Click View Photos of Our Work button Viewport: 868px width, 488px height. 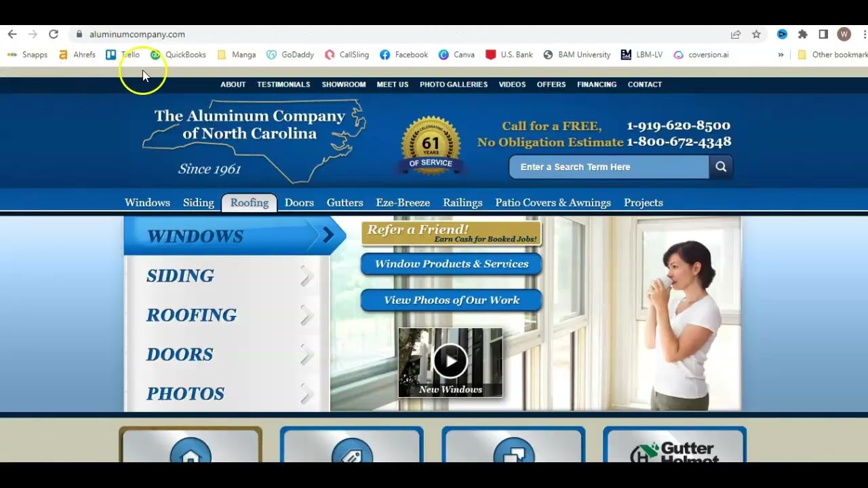pyautogui.click(x=452, y=300)
